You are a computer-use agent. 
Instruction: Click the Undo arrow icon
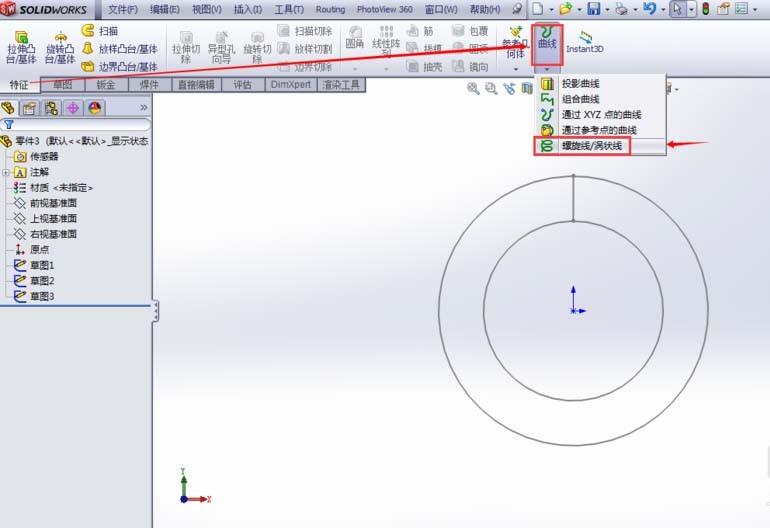coord(650,8)
